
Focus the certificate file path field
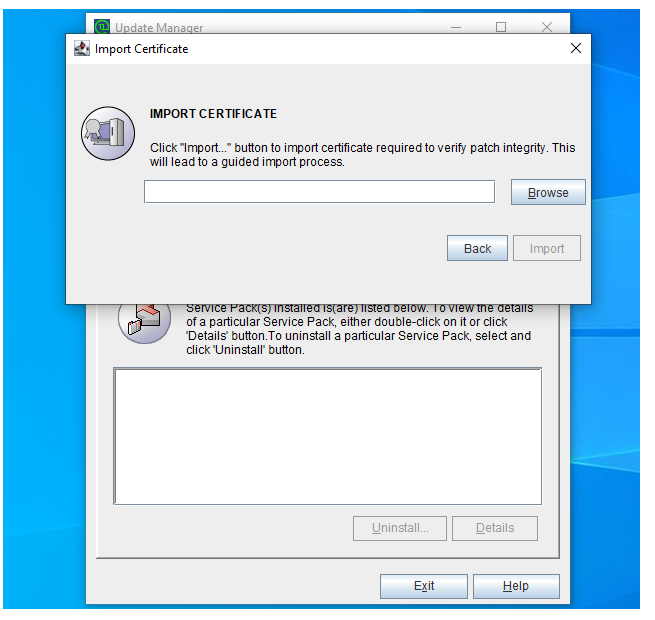pyautogui.click(x=319, y=192)
